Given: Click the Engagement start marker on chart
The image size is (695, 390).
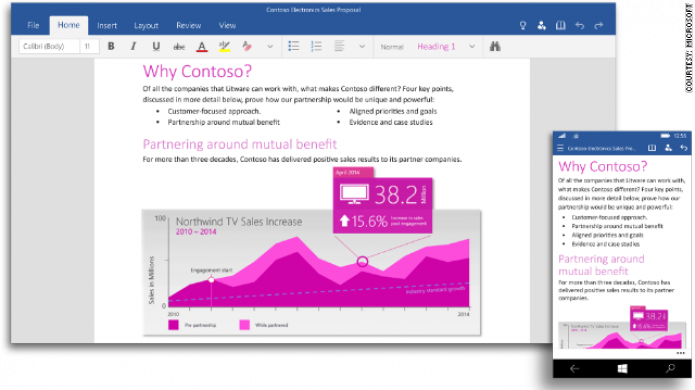Looking at the screenshot, I should [211, 280].
